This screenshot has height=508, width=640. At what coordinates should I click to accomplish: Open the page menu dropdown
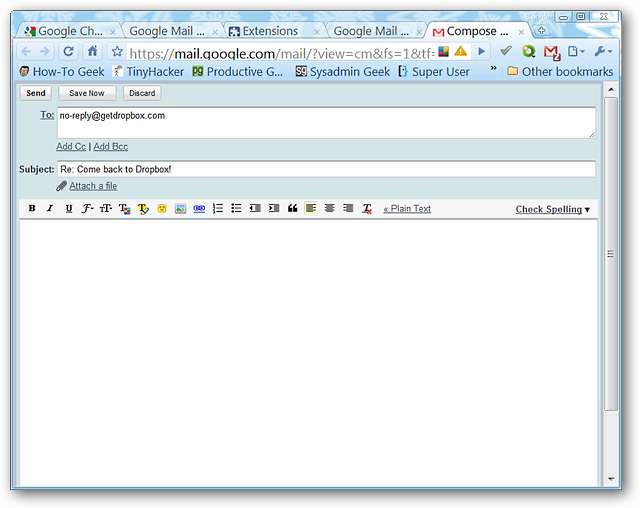pyautogui.click(x=576, y=51)
